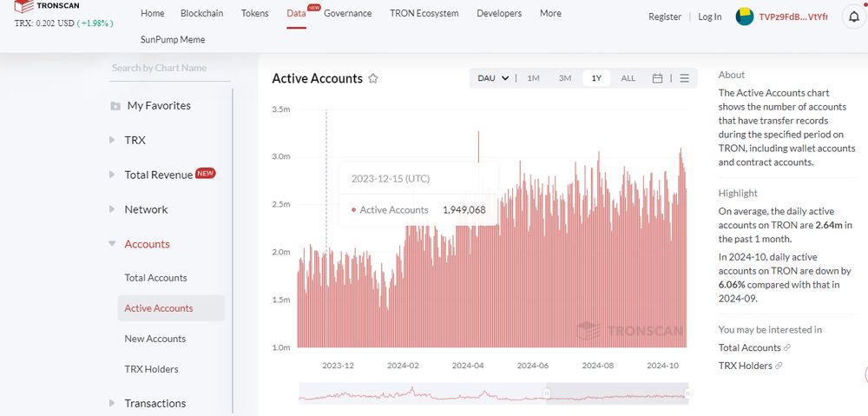Viewport: 868px width, 416px height.
Task: Open the Developers menu
Action: point(499,13)
